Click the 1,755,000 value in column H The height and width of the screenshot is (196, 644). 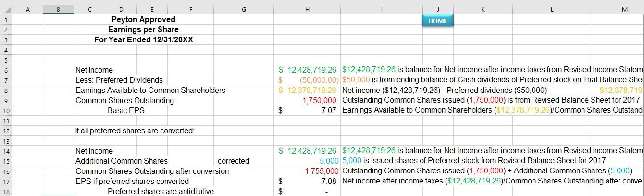click(322, 171)
